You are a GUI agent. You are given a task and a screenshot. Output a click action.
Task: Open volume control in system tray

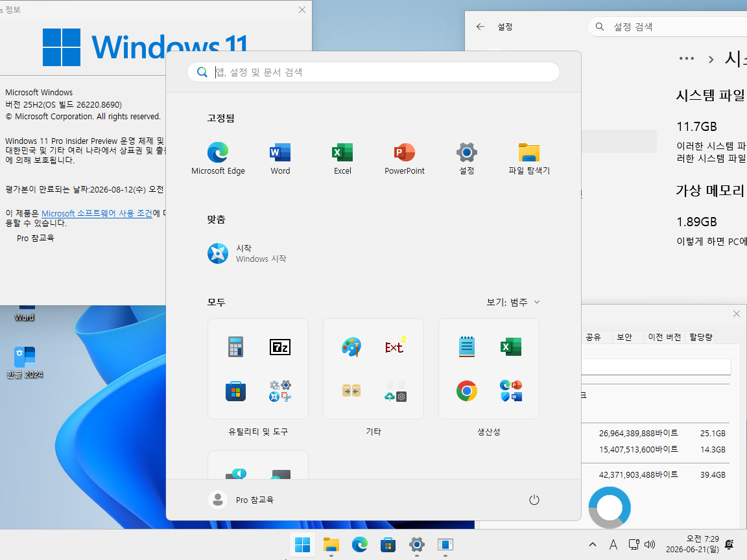tap(649, 544)
